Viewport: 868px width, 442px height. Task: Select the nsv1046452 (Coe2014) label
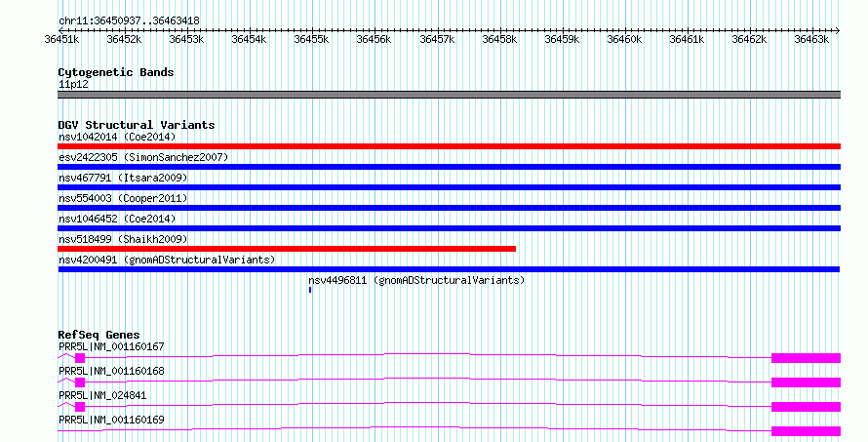tap(117, 219)
